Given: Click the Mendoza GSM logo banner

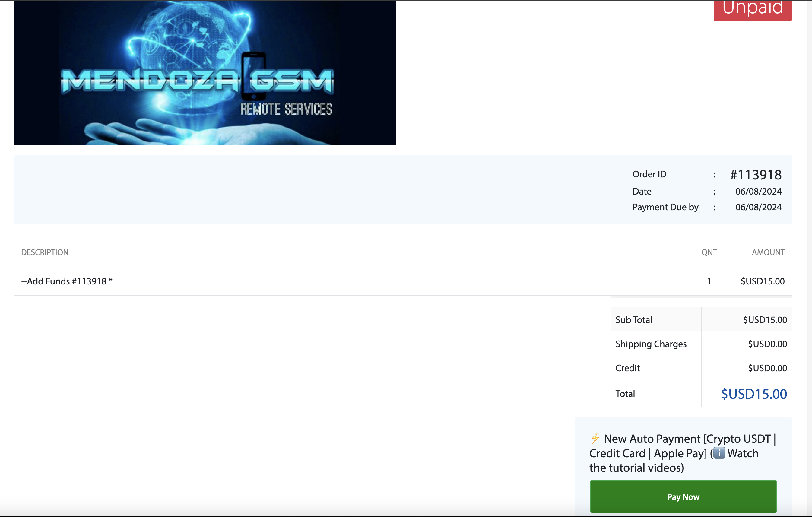Looking at the screenshot, I should (205, 73).
